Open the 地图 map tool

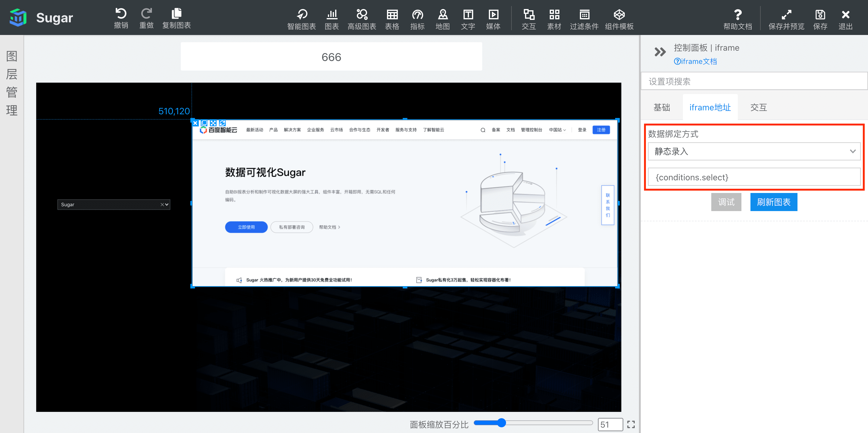(442, 19)
